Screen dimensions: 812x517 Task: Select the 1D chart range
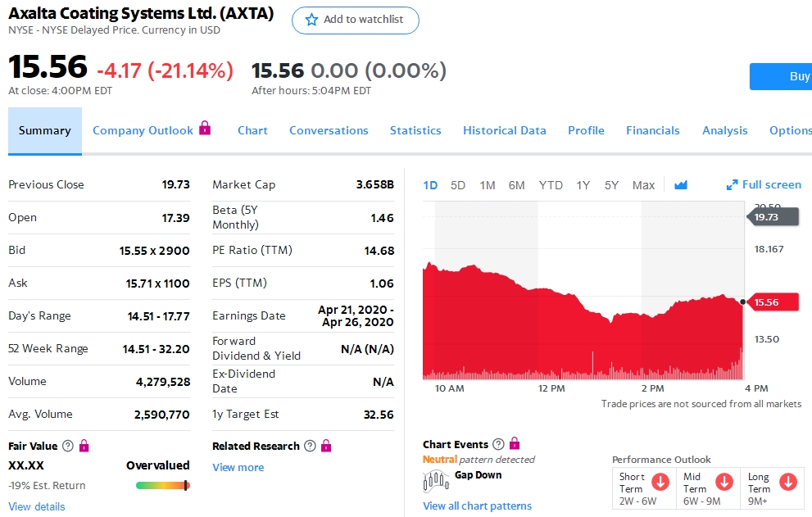430,185
